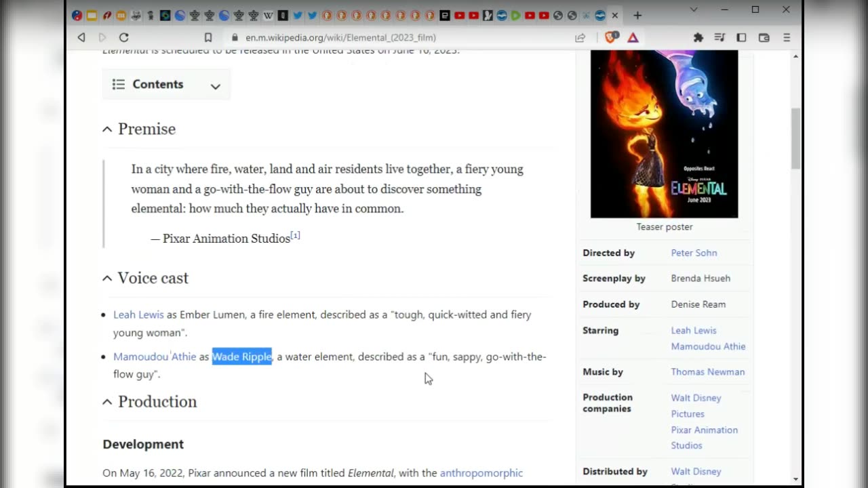Click the Contents list icon

tap(119, 84)
